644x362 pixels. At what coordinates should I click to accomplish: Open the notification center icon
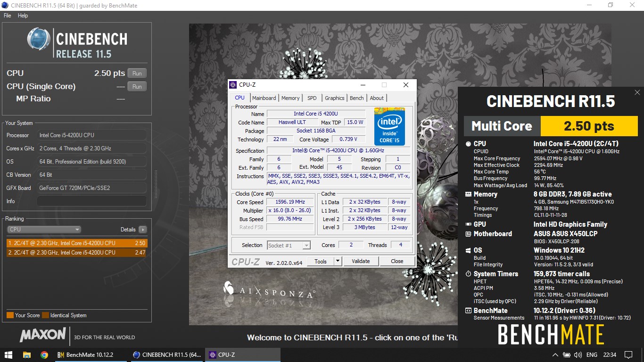point(628,354)
